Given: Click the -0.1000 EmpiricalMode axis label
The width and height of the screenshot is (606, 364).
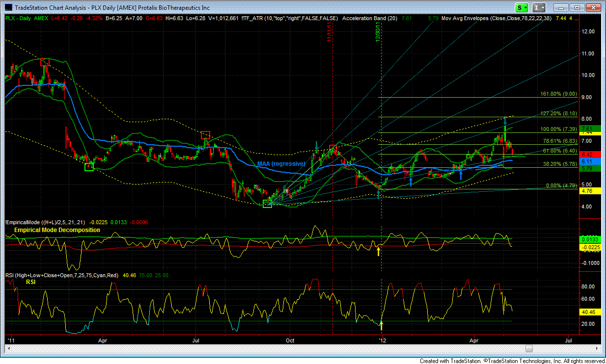Looking at the screenshot, I should point(590,263).
